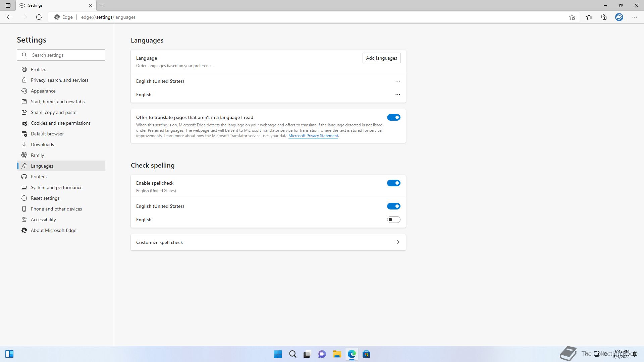This screenshot has height=362, width=644.
Task: Click the About Microsoft Edge logo icon
Action: [x=24, y=230]
